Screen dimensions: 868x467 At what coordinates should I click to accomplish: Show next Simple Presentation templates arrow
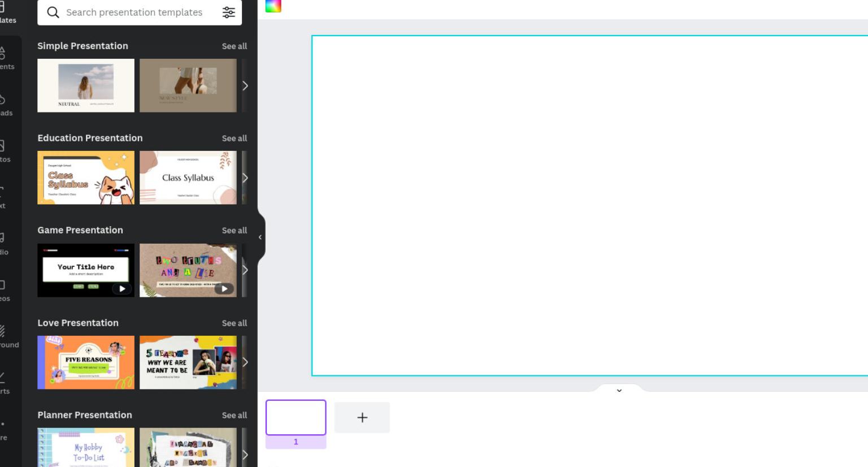tap(245, 85)
